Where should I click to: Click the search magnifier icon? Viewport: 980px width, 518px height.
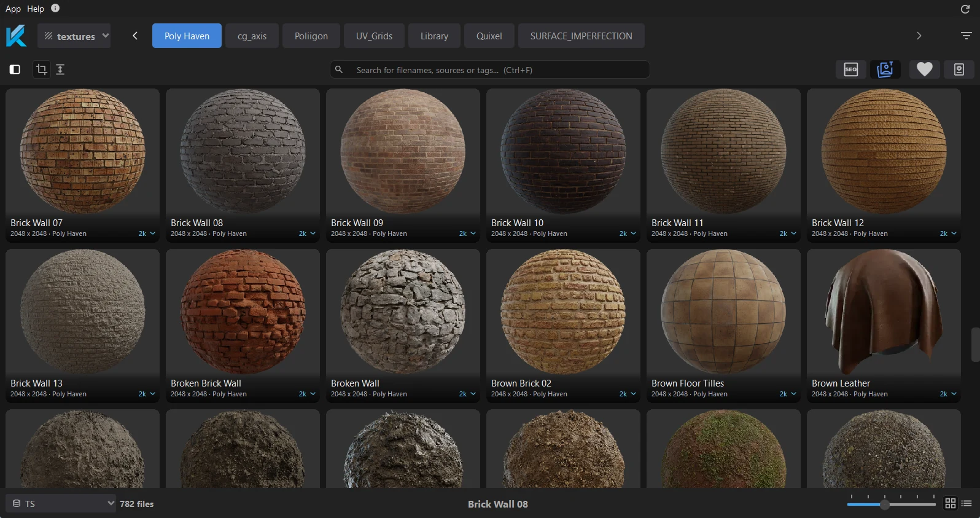coord(339,69)
